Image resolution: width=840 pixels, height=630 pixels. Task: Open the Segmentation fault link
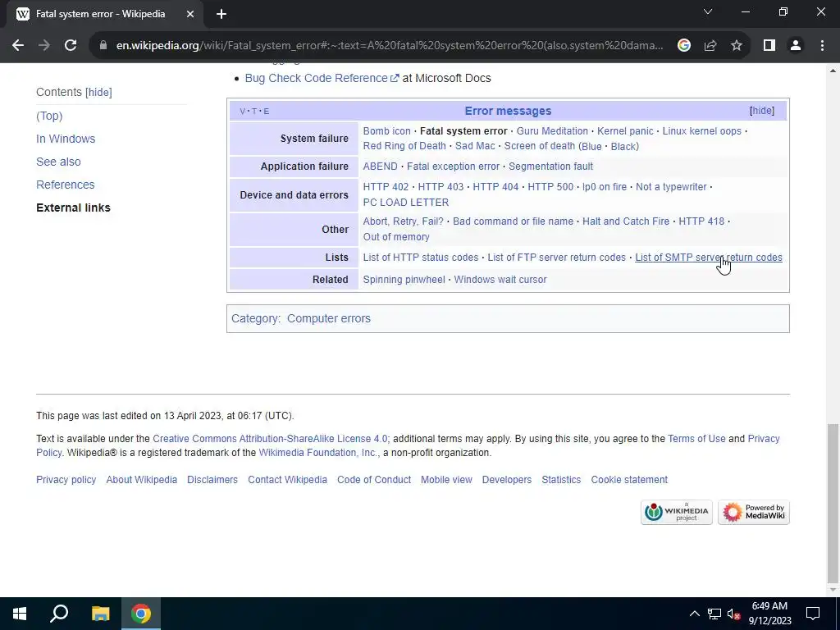point(550,167)
